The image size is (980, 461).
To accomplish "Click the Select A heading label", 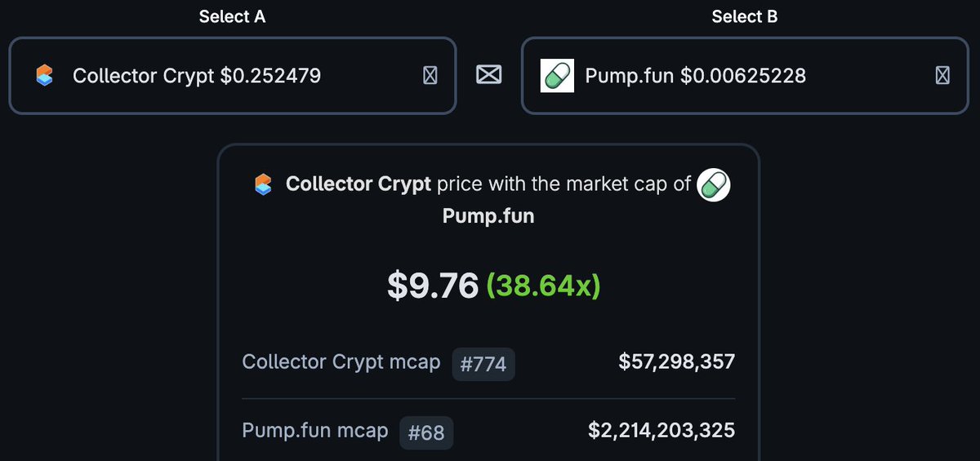I will 232,17.
